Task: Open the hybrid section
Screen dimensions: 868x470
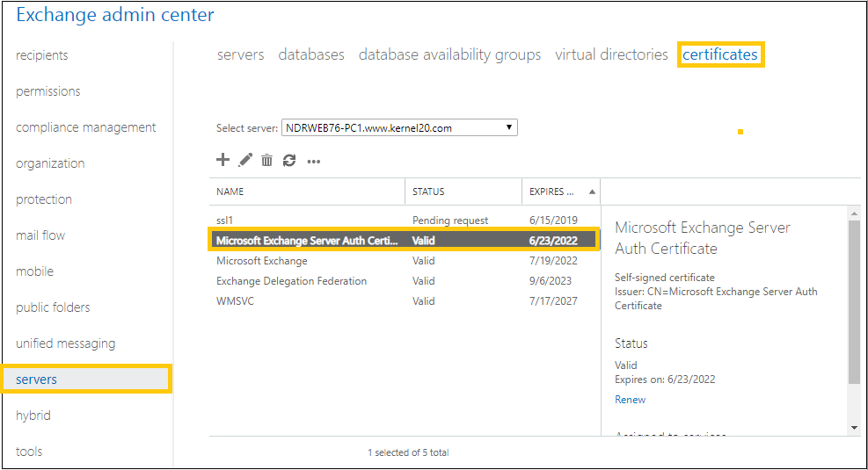Action: 33,416
